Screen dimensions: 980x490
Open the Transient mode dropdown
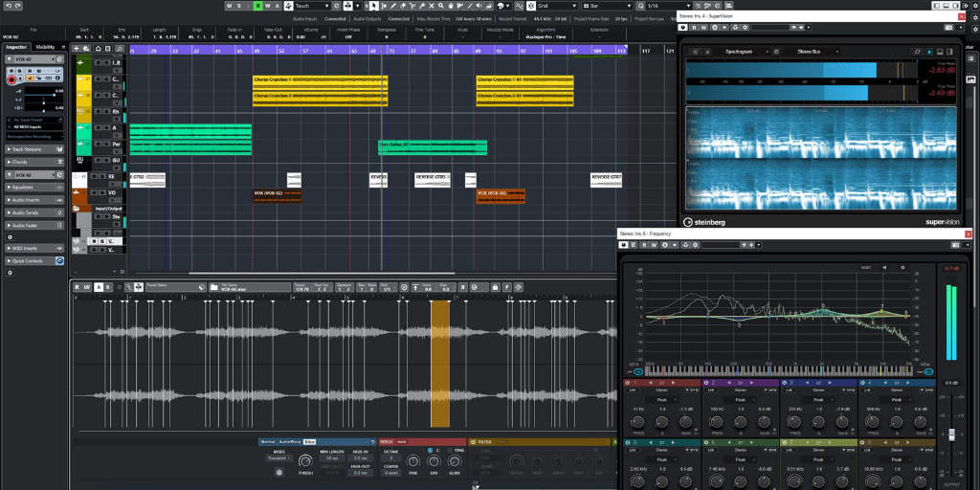[x=278, y=458]
